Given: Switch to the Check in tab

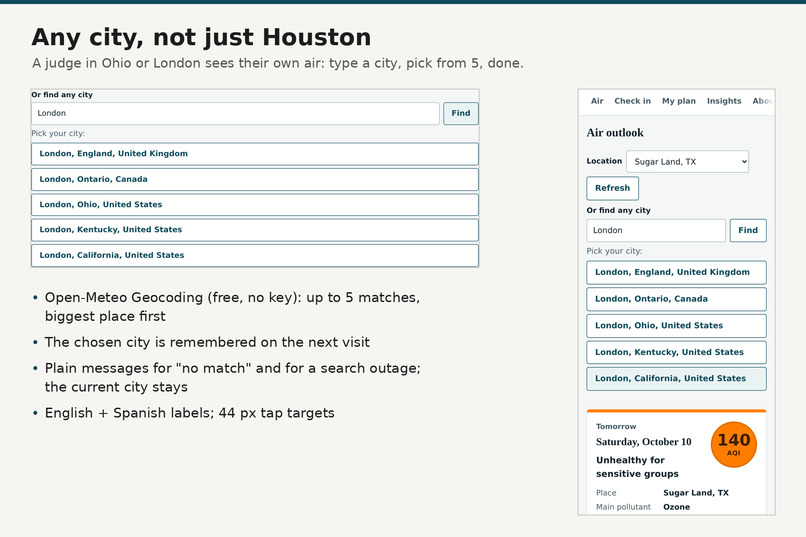Looking at the screenshot, I should pyautogui.click(x=632, y=101).
